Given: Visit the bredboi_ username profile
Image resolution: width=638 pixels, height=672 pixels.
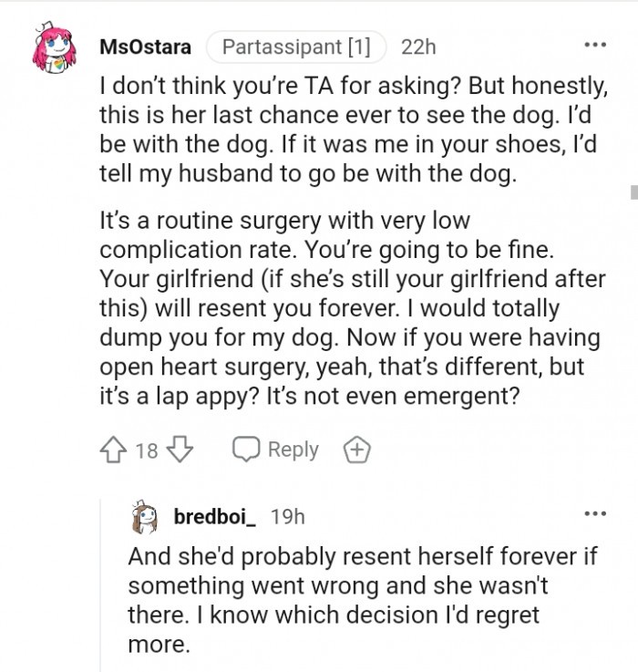Looking at the screenshot, I should click(x=215, y=516).
